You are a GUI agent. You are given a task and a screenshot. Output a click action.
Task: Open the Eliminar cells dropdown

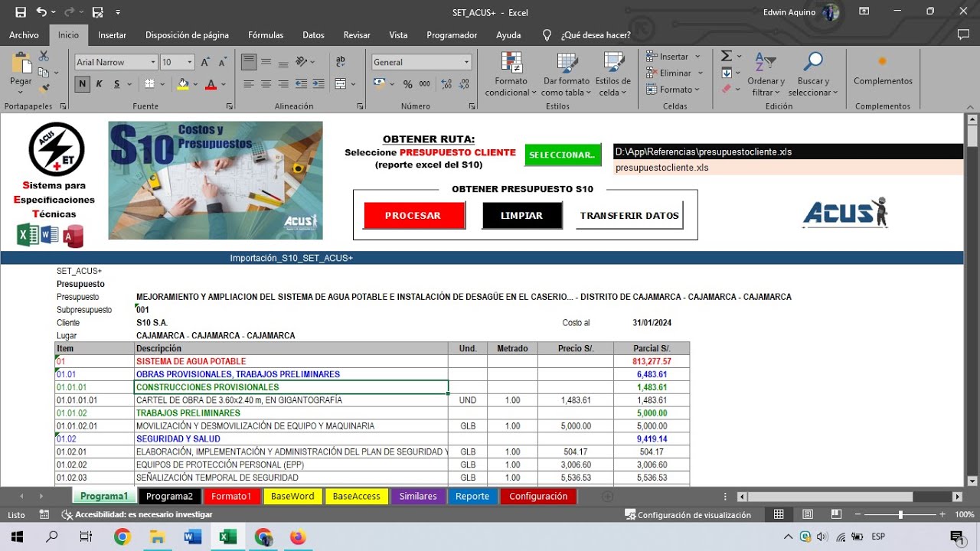point(698,73)
